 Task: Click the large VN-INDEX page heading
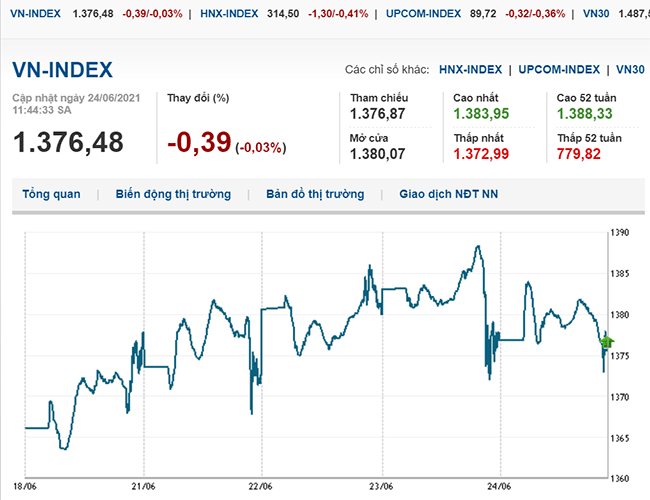point(62,70)
